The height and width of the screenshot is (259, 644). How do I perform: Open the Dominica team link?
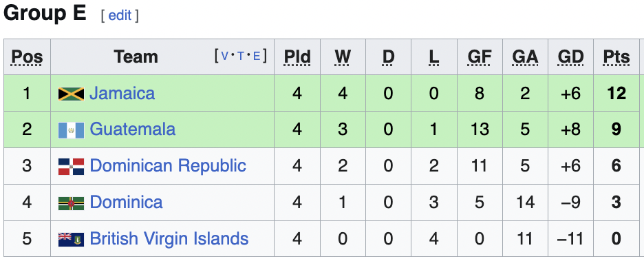[x=126, y=202]
